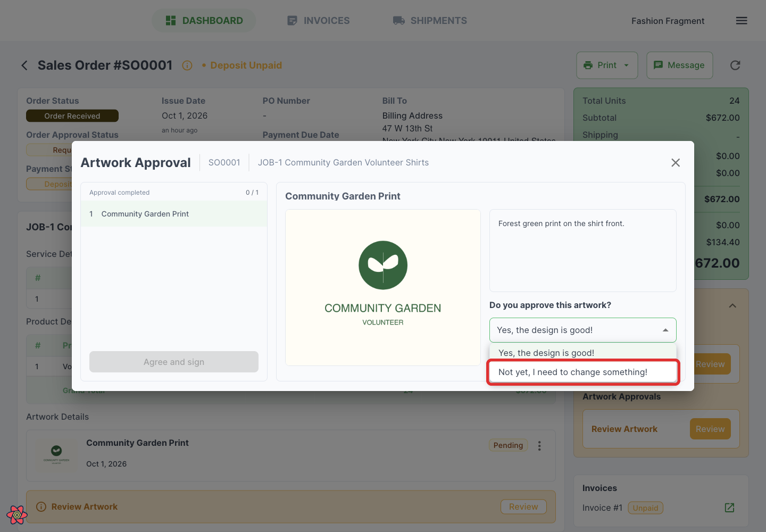Open the three-dot menu for Community Garden Print
The width and height of the screenshot is (766, 532).
tap(539, 446)
